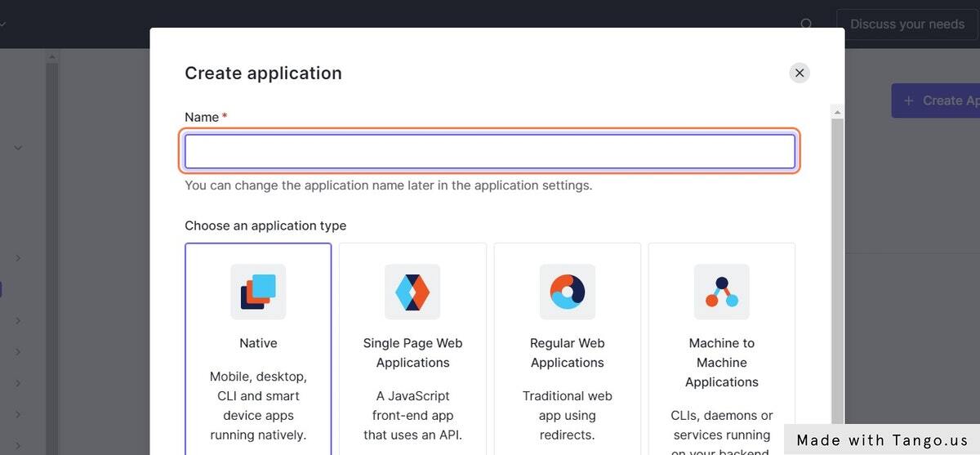980x455 pixels.
Task: Select Single Page Web Applications type
Action: click(x=412, y=349)
